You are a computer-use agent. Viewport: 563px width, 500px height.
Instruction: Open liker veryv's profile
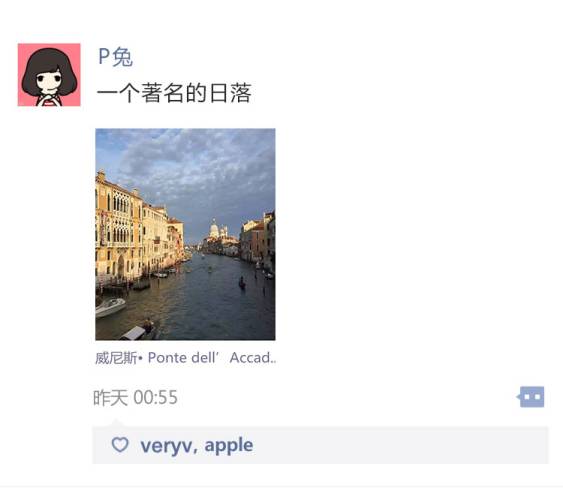pyautogui.click(x=166, y=445)
